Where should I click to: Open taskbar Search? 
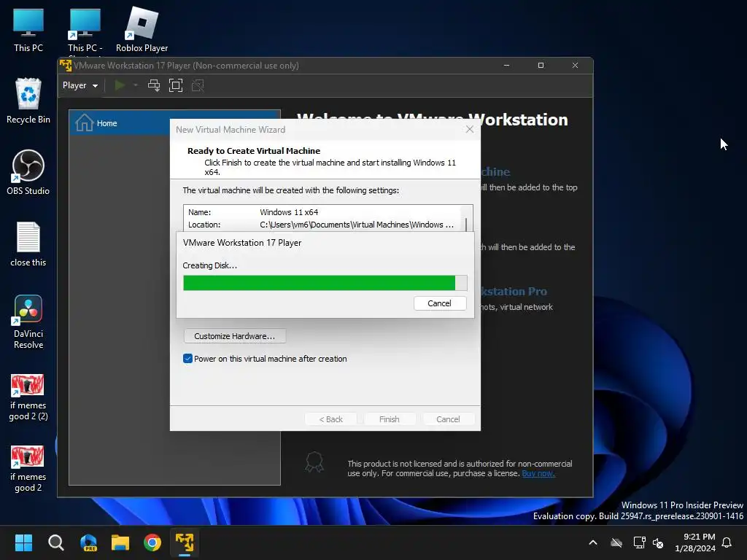coord(55,542)
